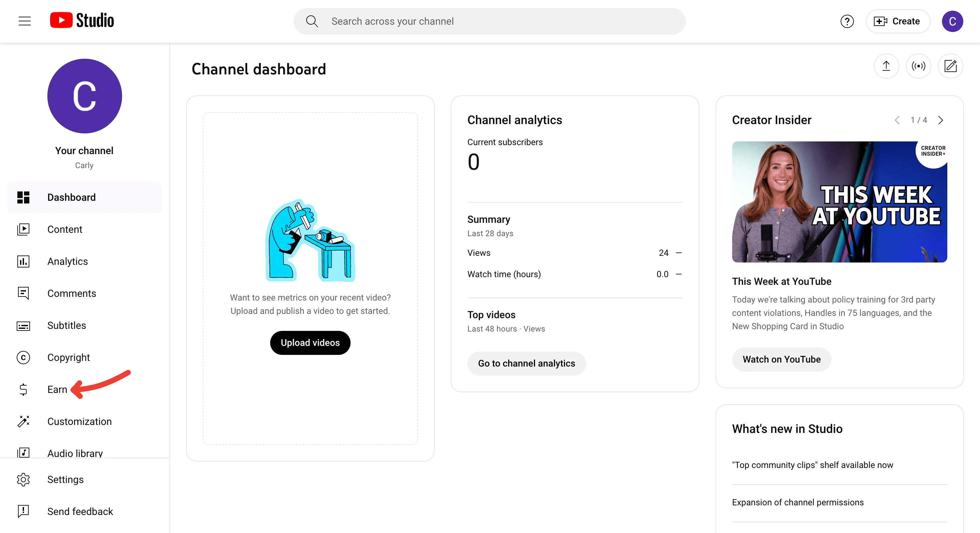Image resolution: width=980 pixels, height=533 pixels.
Task: Click the Channel dashboard page title
Action: coord(259,69)
